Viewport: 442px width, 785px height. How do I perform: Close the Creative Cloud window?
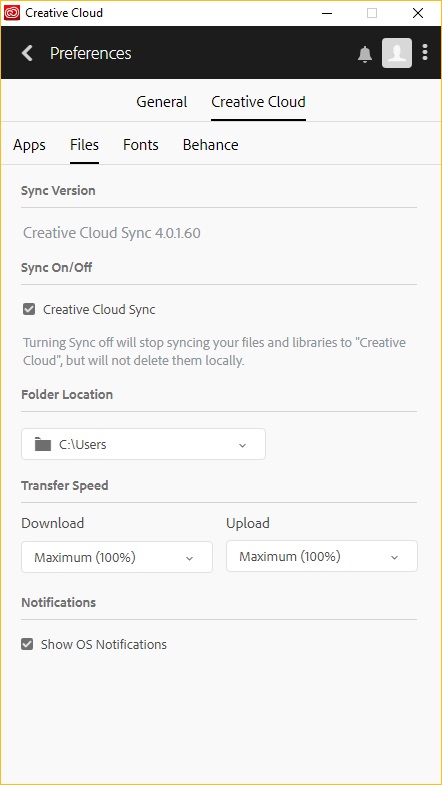point(417,13)
